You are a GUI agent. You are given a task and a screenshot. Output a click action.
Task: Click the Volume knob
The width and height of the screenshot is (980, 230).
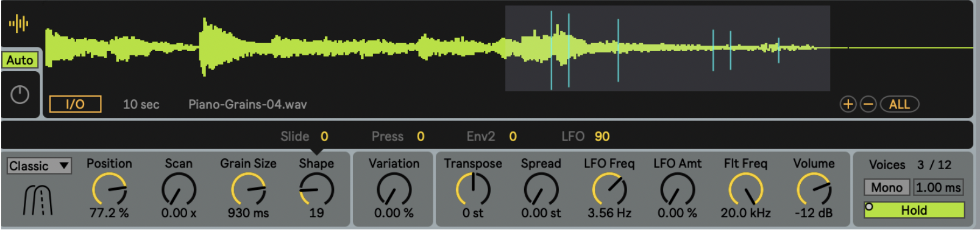[x=814, y=189]
